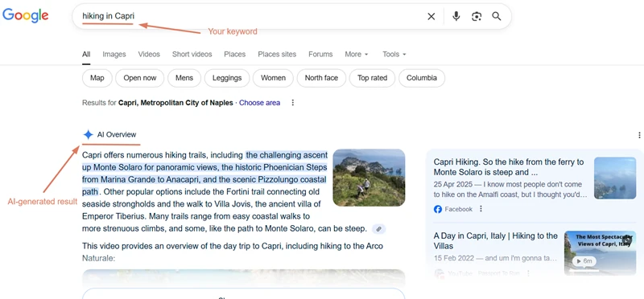The height and width of the screenshot is (299, 644).
Task: Switch to the All tab
Action: (x=86, y=54)
